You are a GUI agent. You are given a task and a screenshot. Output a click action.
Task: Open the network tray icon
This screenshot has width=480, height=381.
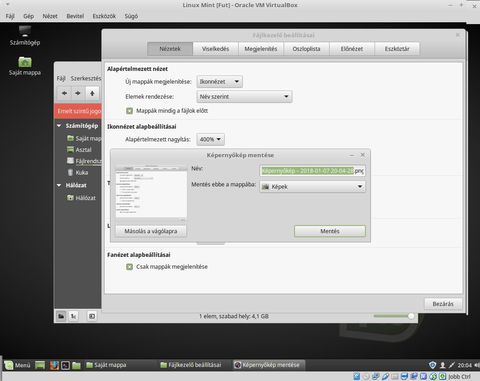(452, 365)
